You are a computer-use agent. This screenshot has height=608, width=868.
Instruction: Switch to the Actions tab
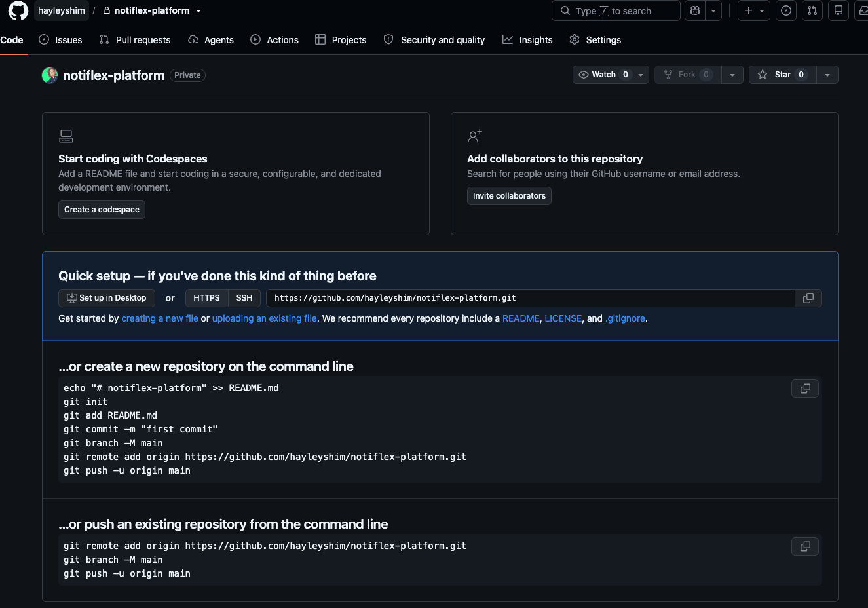274,40
